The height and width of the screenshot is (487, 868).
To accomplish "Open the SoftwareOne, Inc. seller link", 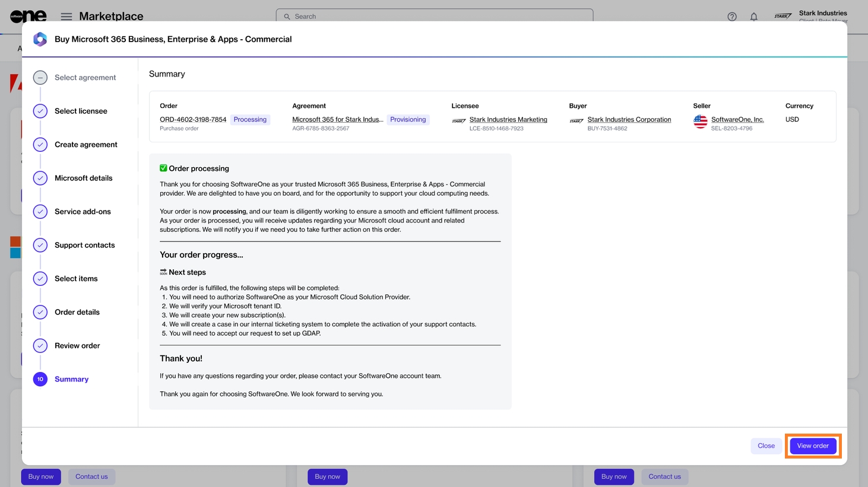I will click(737, 120).
